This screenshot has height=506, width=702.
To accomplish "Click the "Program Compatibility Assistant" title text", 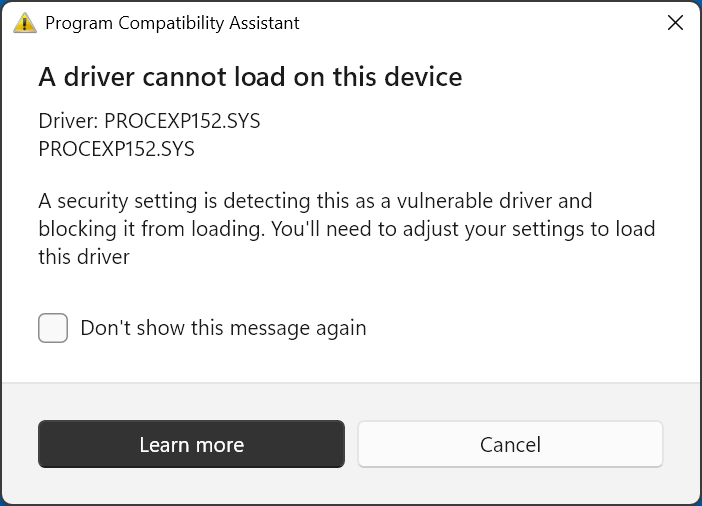I will [x=172, y=23].
